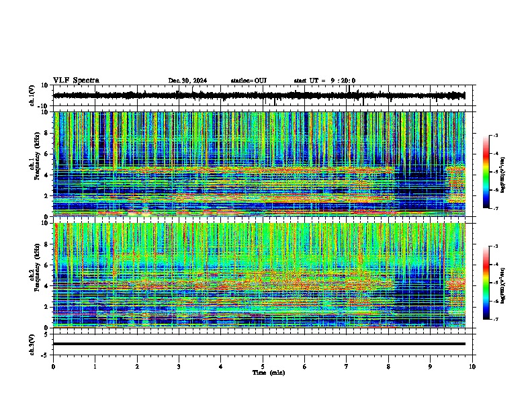Click the ch.2 "Frequency (kHz)" axis label
The height and width of the screenshot is (411, 532).
tap(37, 267)
